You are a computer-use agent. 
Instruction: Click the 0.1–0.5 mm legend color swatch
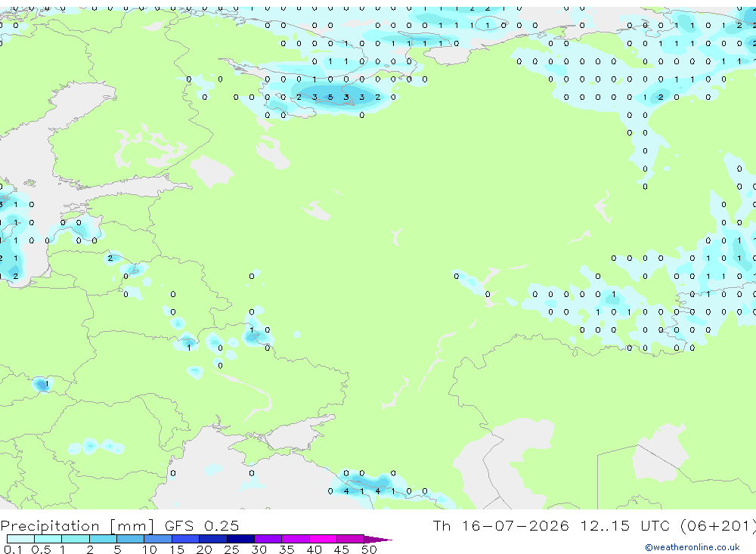point(20,539)
